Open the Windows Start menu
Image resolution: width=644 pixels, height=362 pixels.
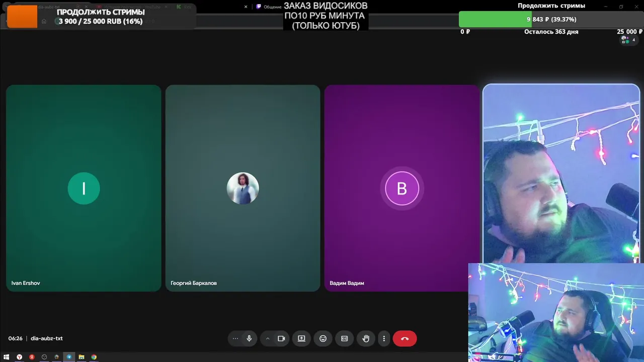pyautogui.click(x=7, y=357)
